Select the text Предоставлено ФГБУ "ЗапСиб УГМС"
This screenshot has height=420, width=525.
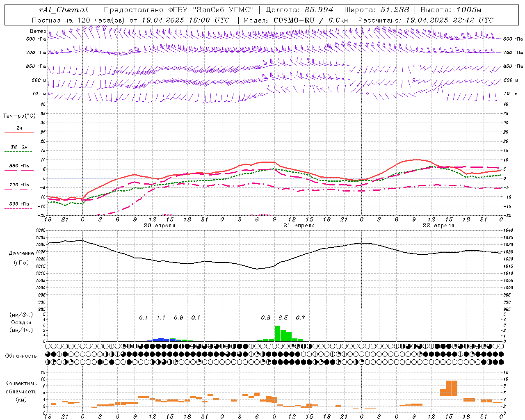(179, 10)
